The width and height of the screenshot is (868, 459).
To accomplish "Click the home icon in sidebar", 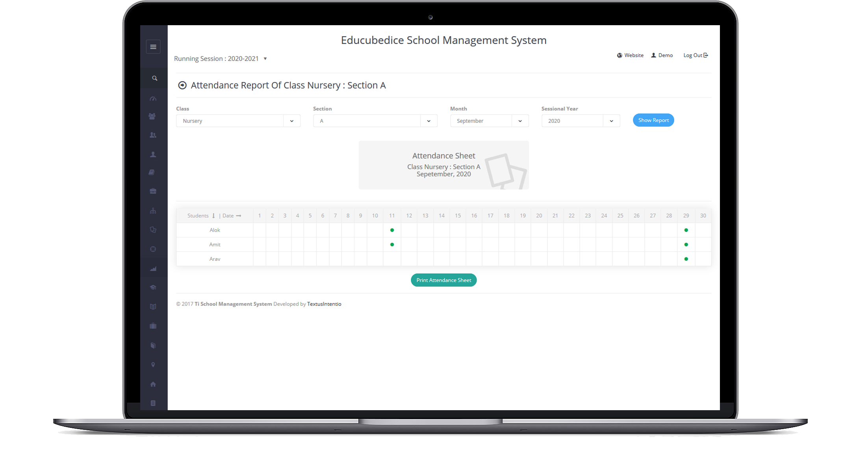I will pos(153,384).
